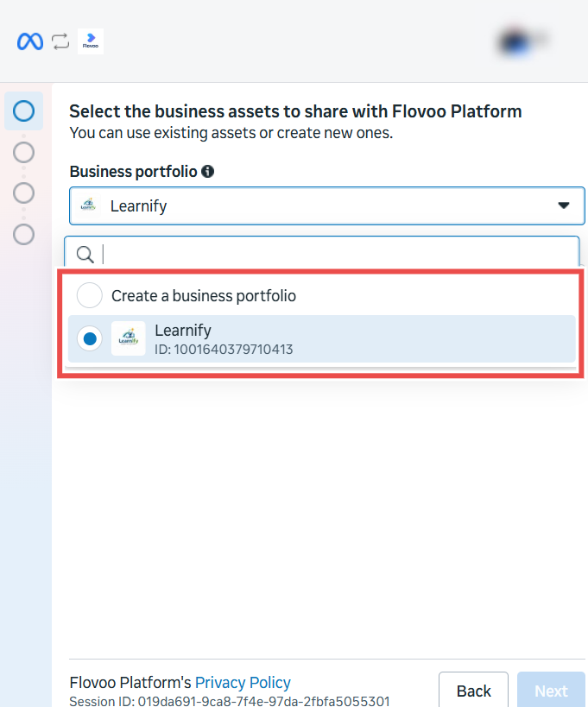Click the Back button
The image size is (588, 707).
click(x=473, y=691)
